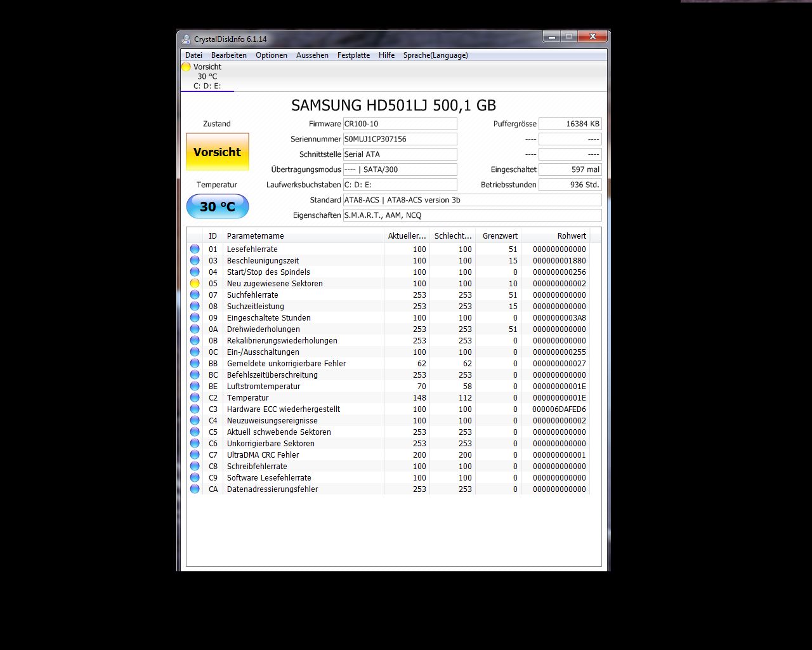Viewport: 812px width, 650px height.
Task: Click the CrystalDiskInfo title bar app icon
Action: click(186, 39)
